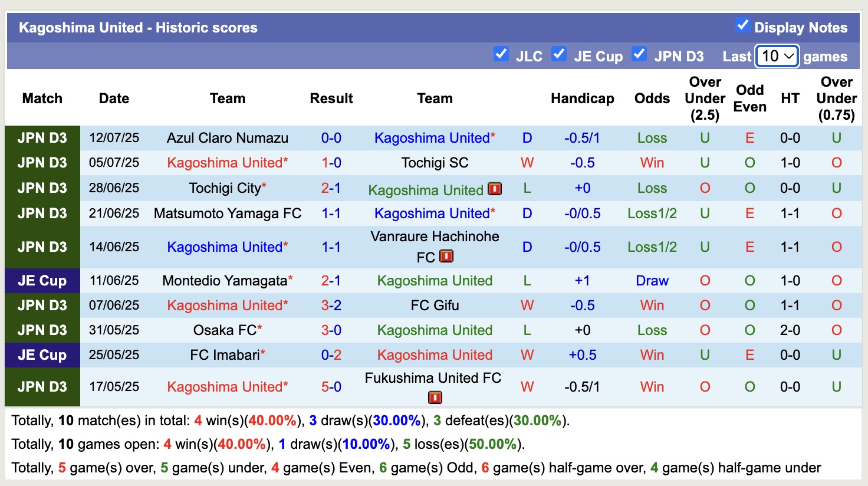Click the red card icon next to Fukushima United FC
Image resolution: width=868 pixels, height=486 pixels.
435,398
